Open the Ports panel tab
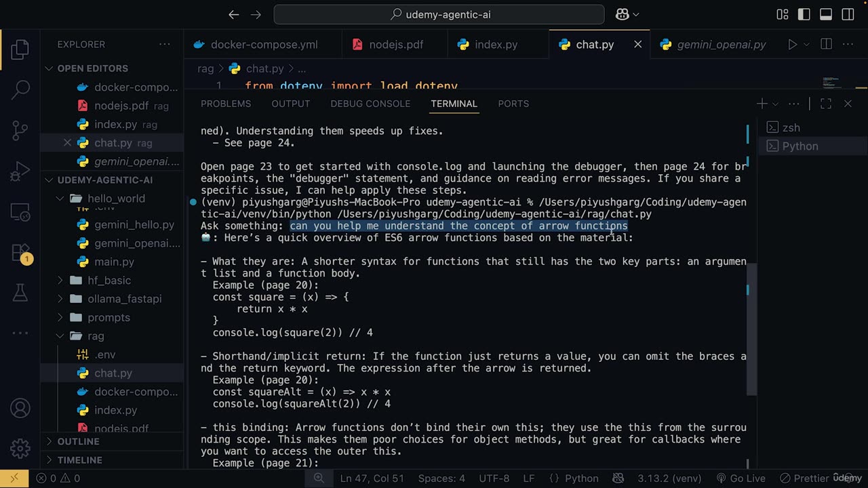Viewport: 868px width, 488px height. (513, 104)
